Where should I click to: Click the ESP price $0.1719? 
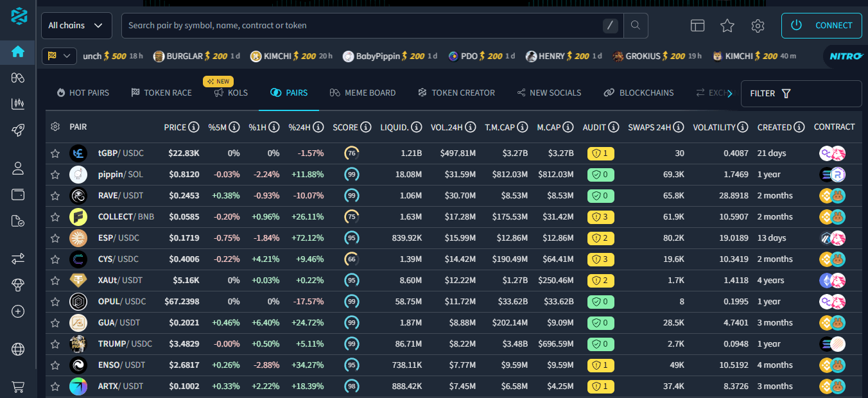click(184, 238)
